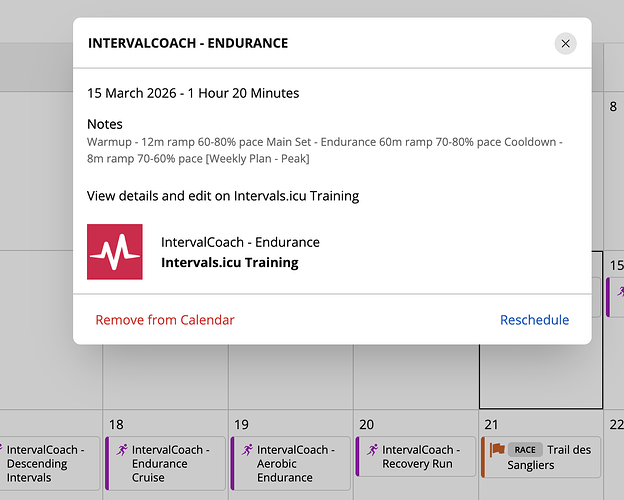Image resolution: width=624 pixels, height=500 pixels.
Task: Open the IntervalCoach - Endurance Cruise event
Action: pos(165,463)
